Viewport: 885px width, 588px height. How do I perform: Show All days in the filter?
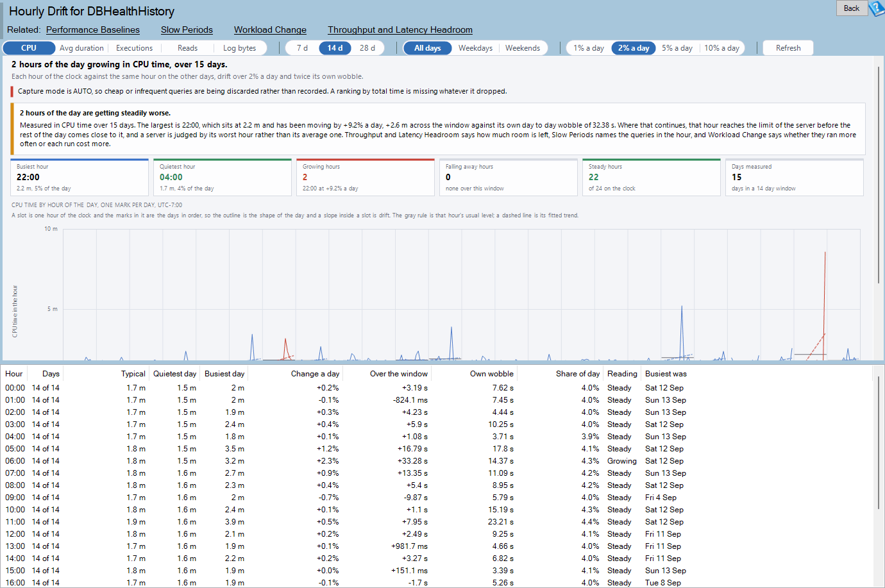tap(427, 48)
